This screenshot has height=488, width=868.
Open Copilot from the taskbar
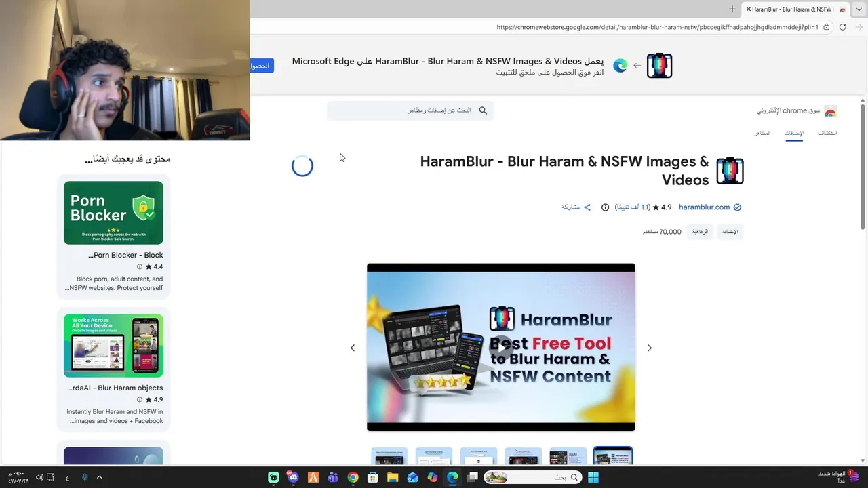(433, 477)
